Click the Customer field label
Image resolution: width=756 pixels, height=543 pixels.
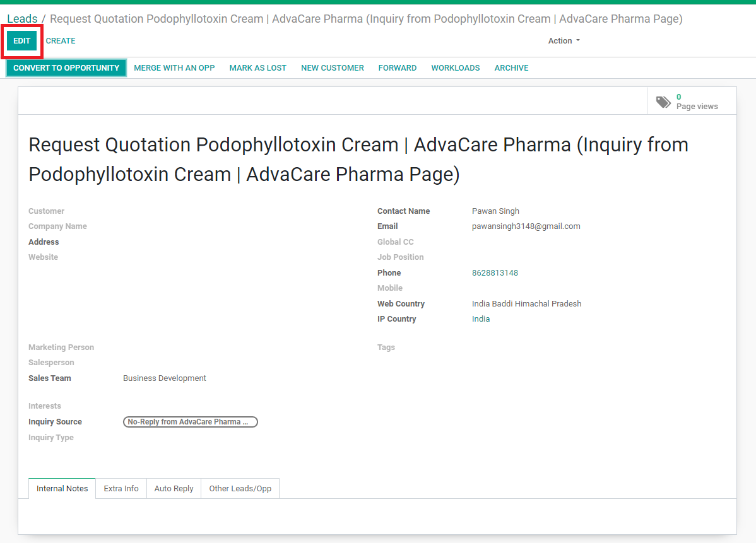click(x=46, y=211)
